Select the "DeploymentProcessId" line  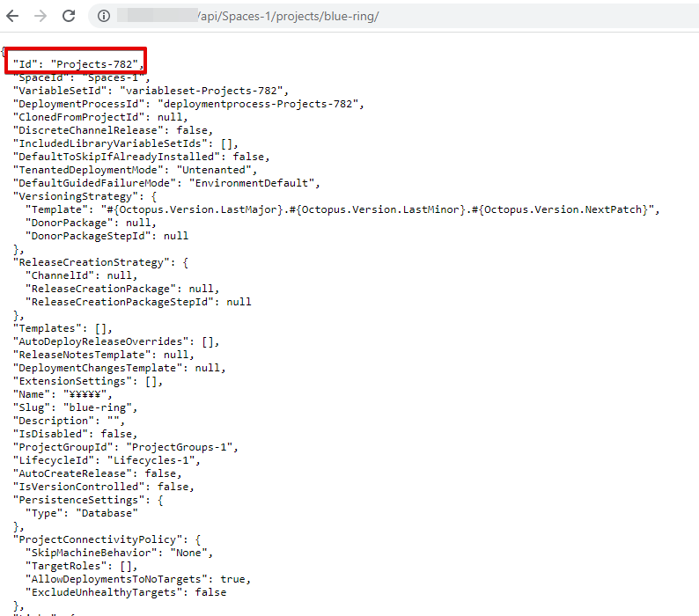pos(188,104)
